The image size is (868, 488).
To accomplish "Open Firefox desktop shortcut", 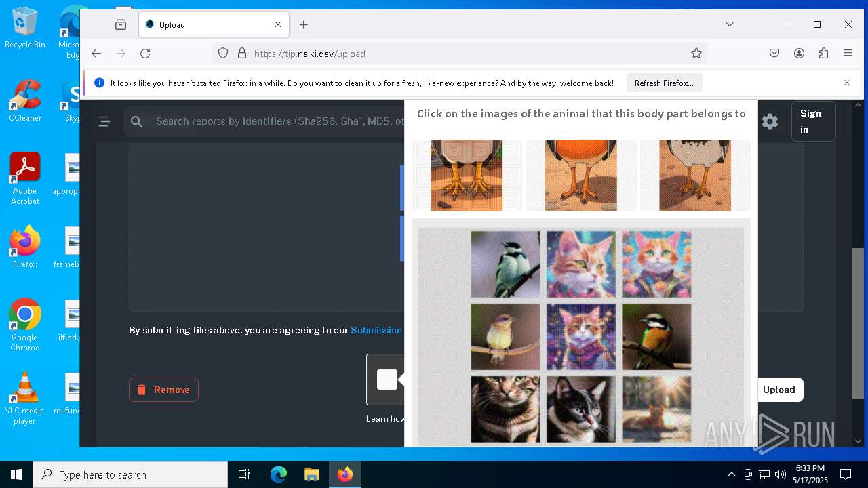I will [25, 247].
